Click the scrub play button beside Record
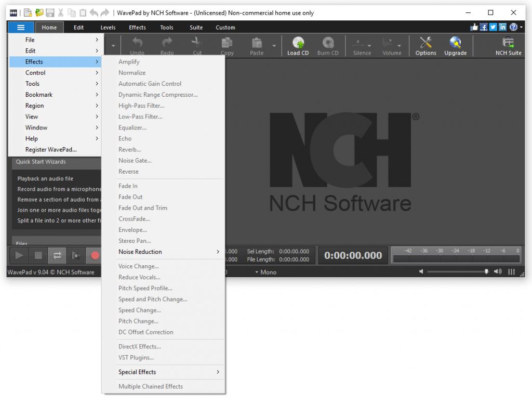The height and width of the screenshot is (402, 532). tap(76, 255)
